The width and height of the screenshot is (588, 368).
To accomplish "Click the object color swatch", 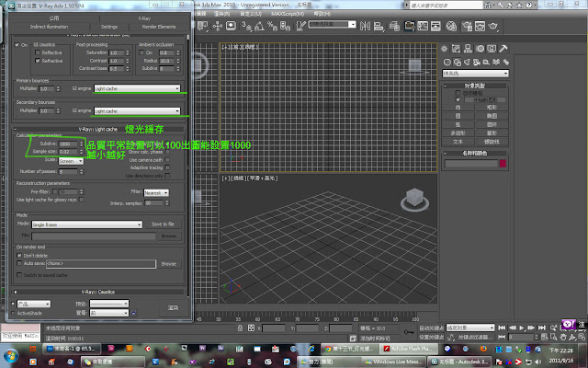I will point(503,164).
